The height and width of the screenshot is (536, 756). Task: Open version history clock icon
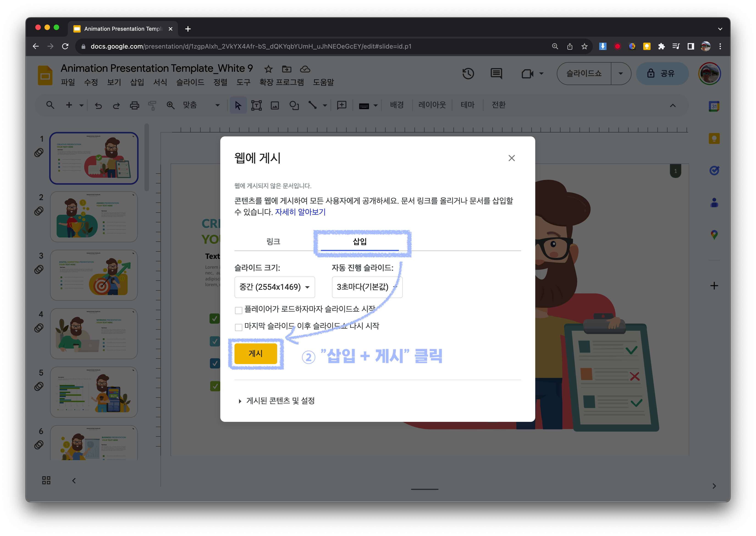pyautogui.click(x=468, y=74)
